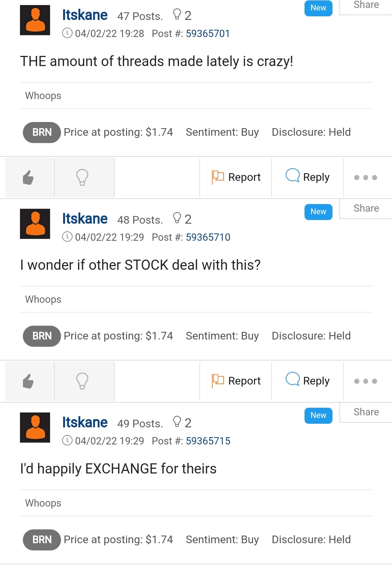This screenshot has height=565, width=392.
Task: Like the post about threads made lately
Action: (29, 178)
